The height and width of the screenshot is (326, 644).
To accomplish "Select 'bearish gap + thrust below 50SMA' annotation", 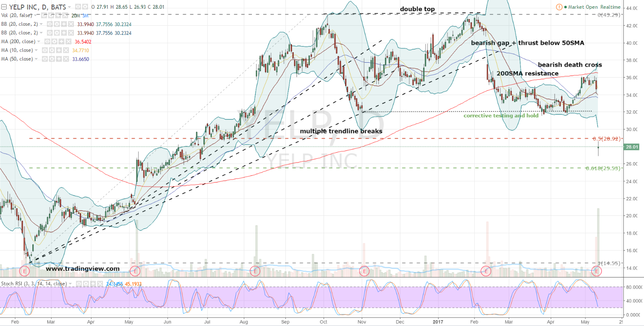I will click(x=527, y=43).
